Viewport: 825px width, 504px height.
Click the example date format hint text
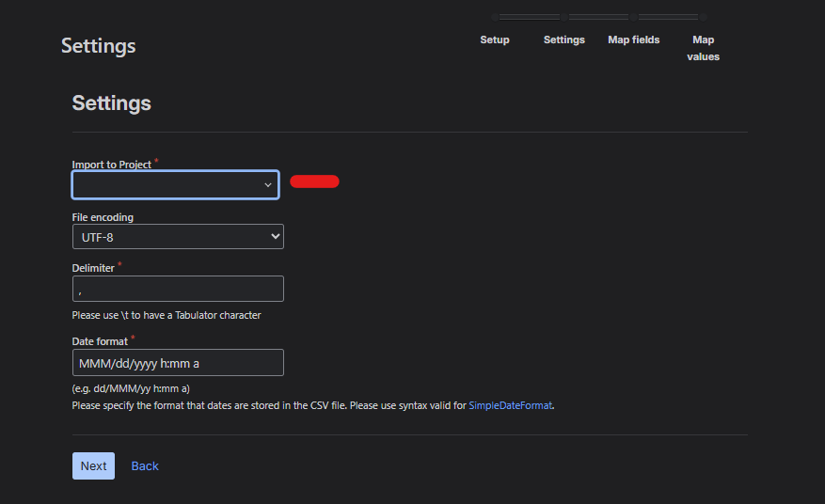click(131, 388)
